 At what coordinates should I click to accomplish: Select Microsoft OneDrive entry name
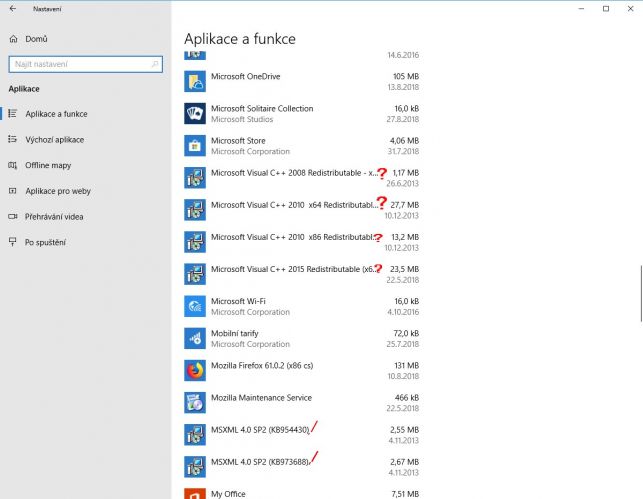(246, 76)
